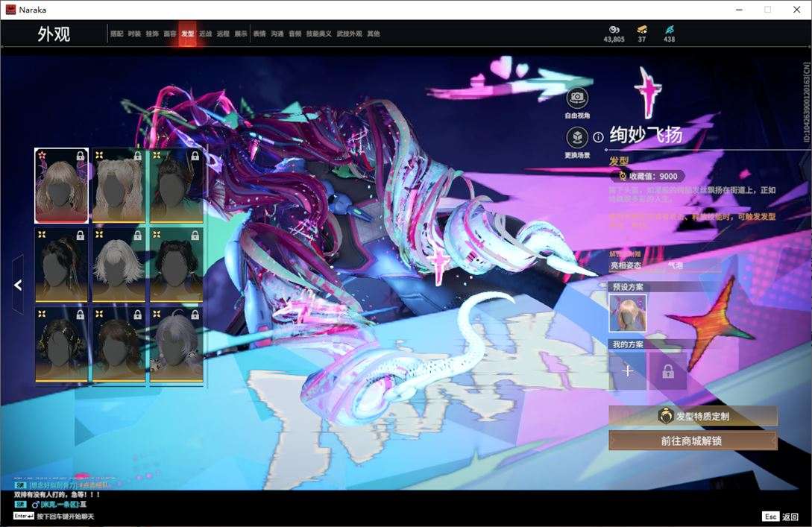
Task: Select the black ponytail hairstyle card
Action: click(x=62, y=265)
